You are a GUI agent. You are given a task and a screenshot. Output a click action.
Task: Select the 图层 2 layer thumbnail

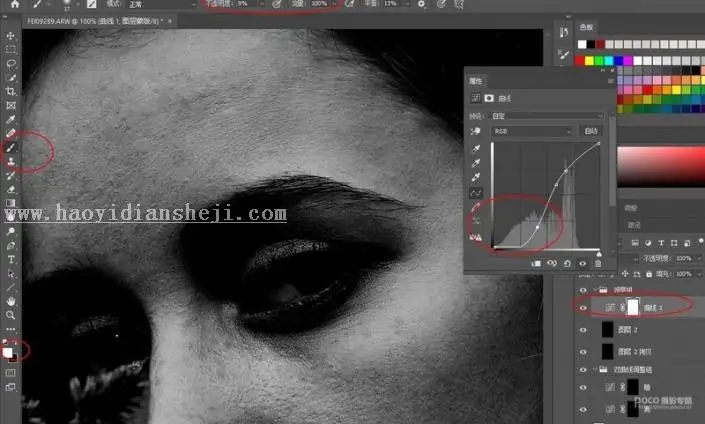point(607,330)
